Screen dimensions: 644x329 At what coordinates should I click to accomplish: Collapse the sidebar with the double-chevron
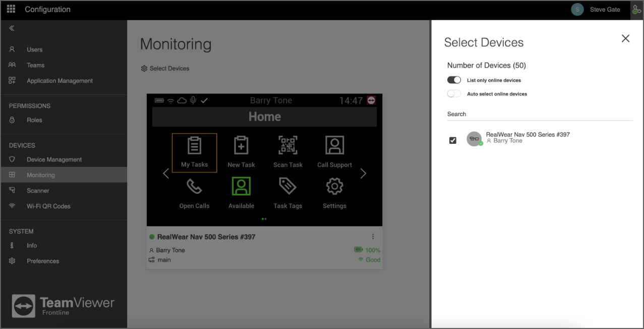coord(12,28)
